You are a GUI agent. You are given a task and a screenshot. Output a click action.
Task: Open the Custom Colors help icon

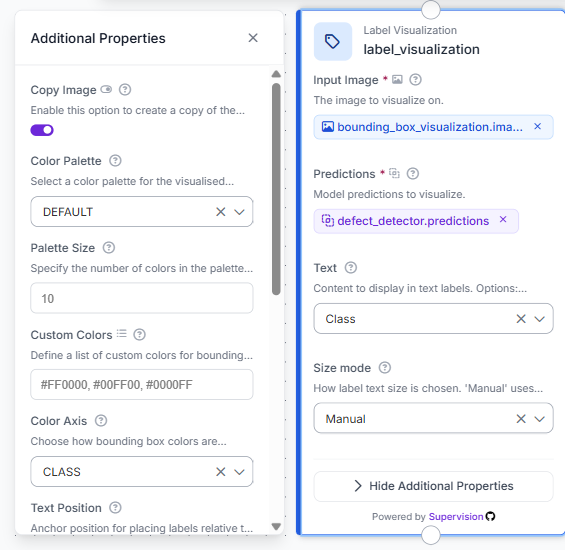click(x=139, y=334)
